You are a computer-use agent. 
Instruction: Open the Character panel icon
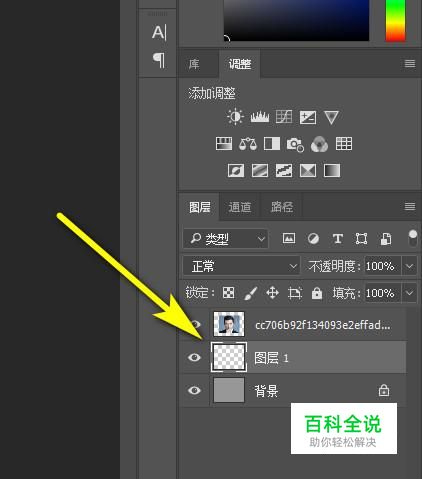click(159, 33)
